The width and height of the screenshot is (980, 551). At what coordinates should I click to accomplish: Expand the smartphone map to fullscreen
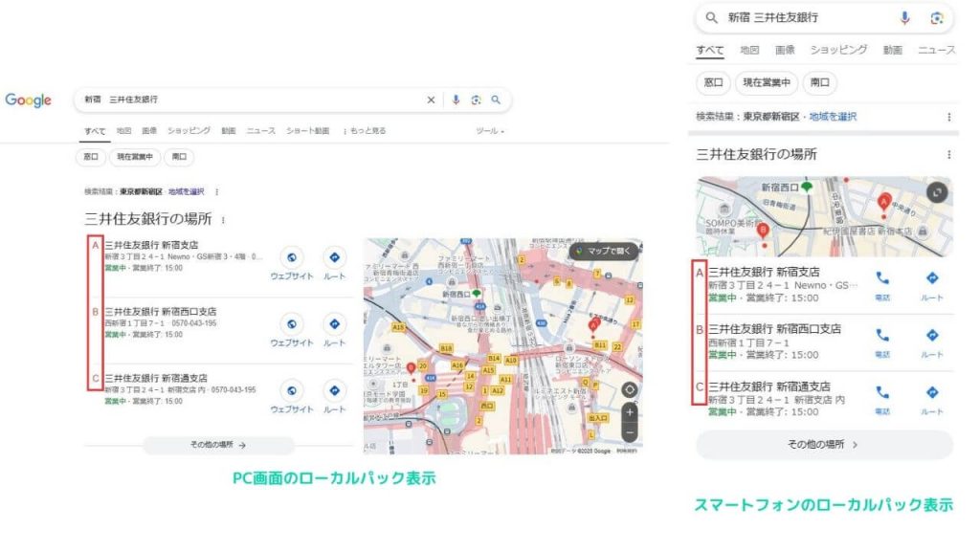coord(937,192)
